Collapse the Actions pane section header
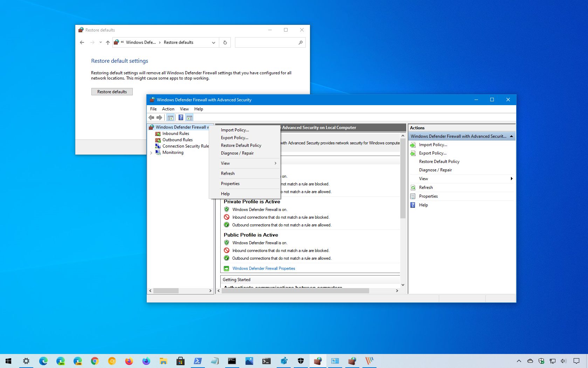Screen dimensions: 588x368 [x=511, y=136]
